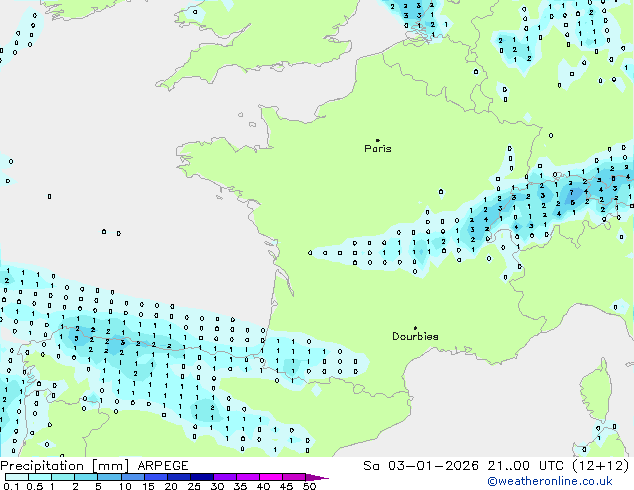This screenshot has height=490, width=634.
Task: Click the Paris city label
Action: [378, 149]
